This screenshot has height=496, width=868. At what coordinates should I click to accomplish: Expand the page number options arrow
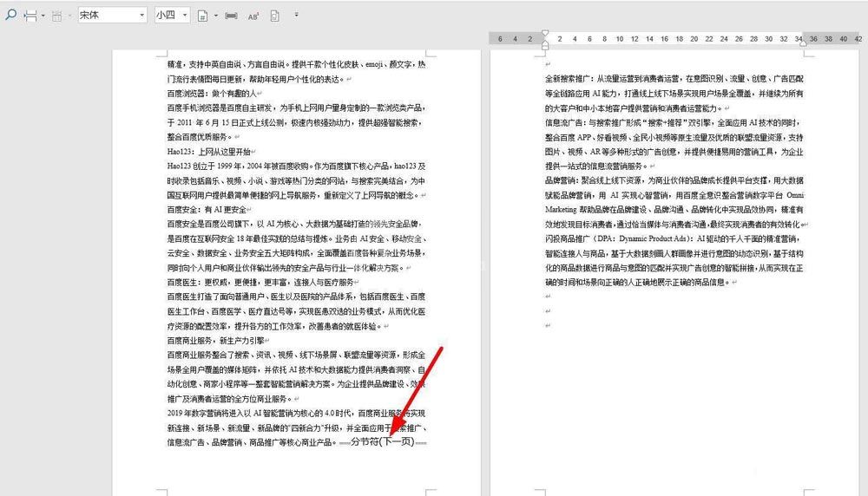[216, 16]
